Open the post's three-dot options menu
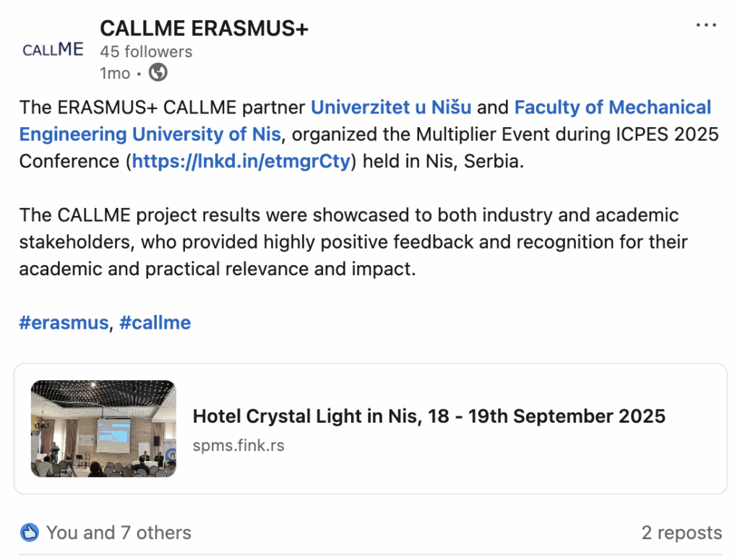740x560 pixels. pyautogui.click(x=705, y=25)
